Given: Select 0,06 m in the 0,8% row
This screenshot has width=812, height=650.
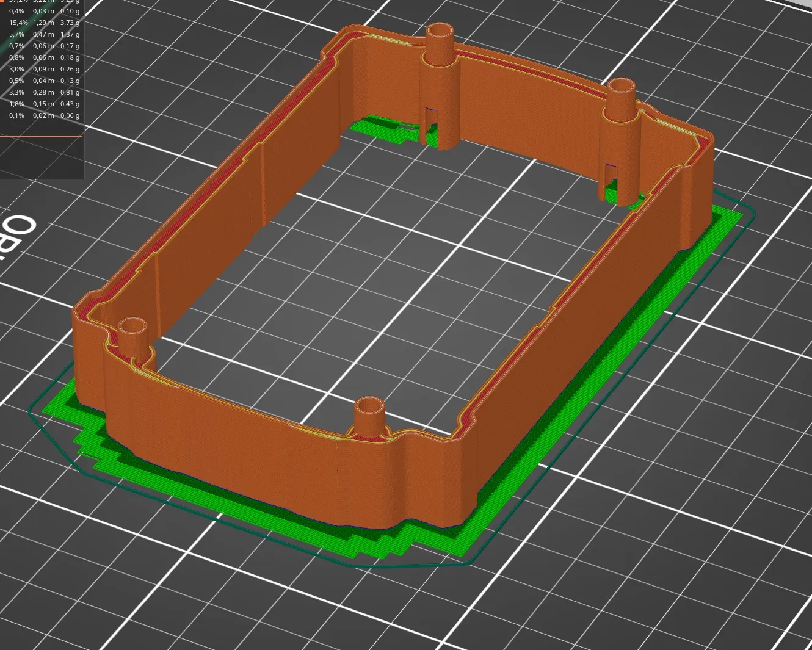Looking at the screenshot, I should pyautogui.click(x=43, y=57).
